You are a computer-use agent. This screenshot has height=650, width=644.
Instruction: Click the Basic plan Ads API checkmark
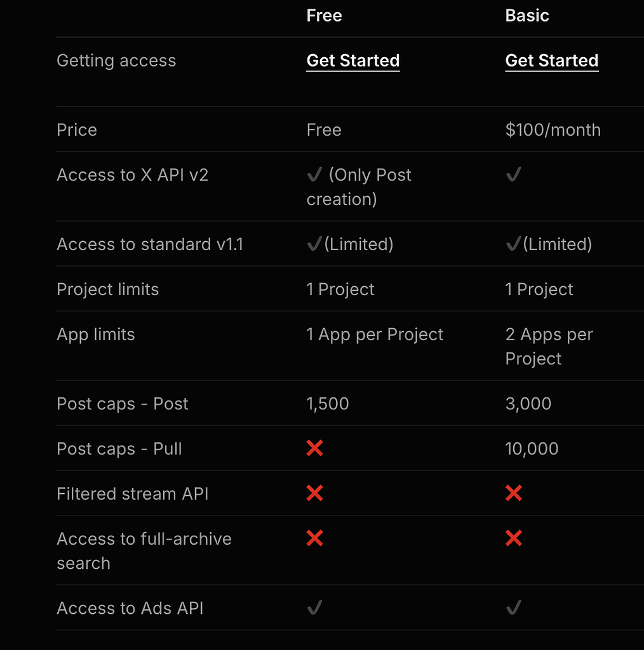click(513, 607)
